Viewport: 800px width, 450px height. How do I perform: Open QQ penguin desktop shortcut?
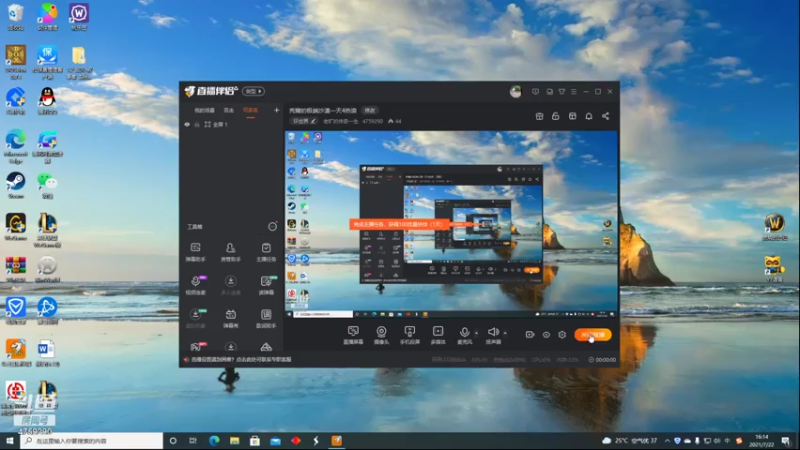pos(47,101)
